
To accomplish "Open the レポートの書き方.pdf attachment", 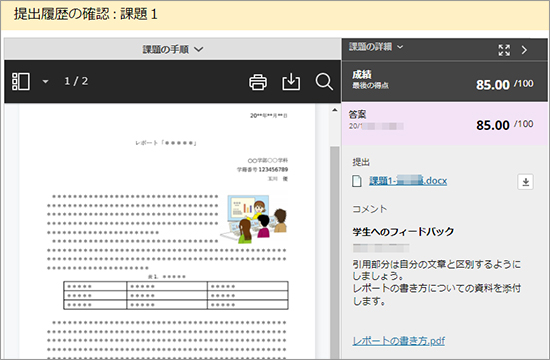I will (398, 340).
